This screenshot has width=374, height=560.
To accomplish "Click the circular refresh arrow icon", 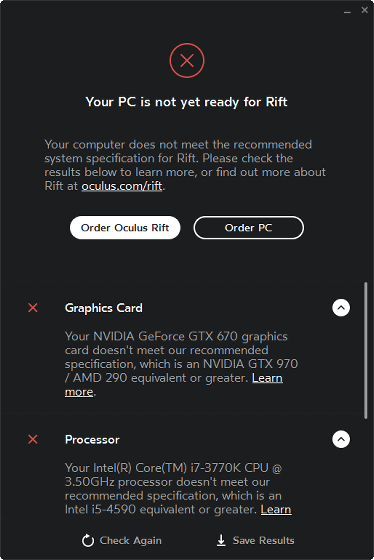I will [x=88, y=540].
